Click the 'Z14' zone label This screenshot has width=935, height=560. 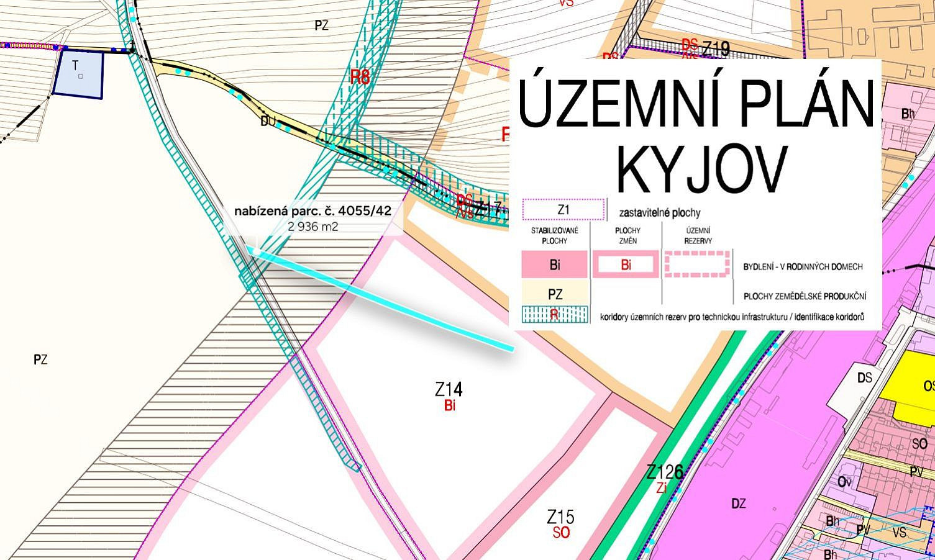pos(449,390)
